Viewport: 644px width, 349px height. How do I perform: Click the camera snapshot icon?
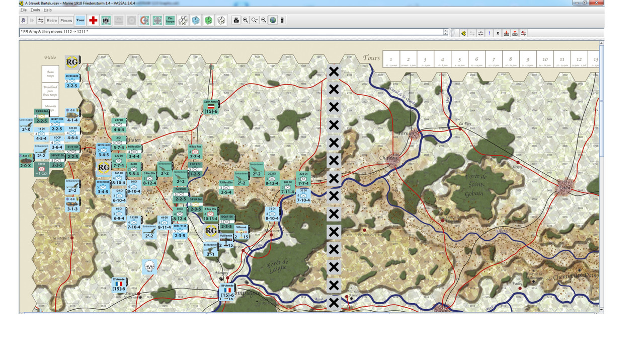[236, 20]
